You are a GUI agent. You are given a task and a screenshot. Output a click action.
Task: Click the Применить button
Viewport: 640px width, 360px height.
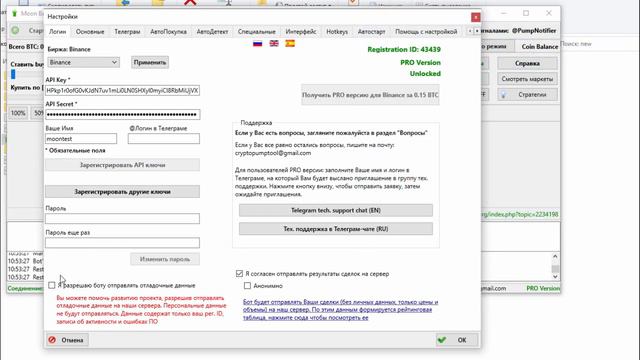(150, 62)
